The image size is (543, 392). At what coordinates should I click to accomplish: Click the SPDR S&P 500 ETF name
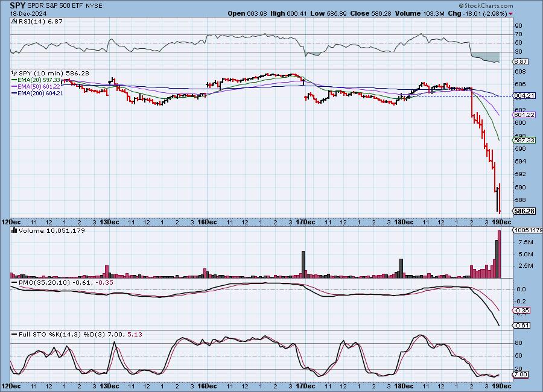click(54, 6)
